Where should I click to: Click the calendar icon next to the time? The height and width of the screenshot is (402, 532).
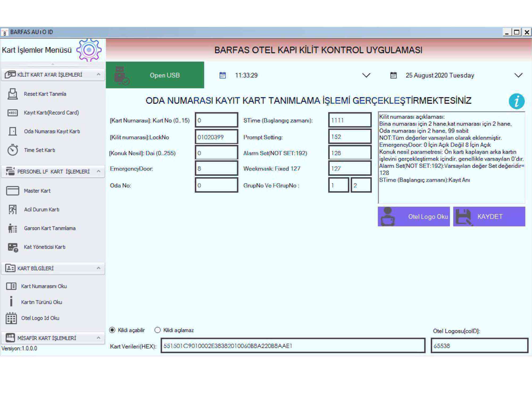pyautogui.click(x=223, y=75)
